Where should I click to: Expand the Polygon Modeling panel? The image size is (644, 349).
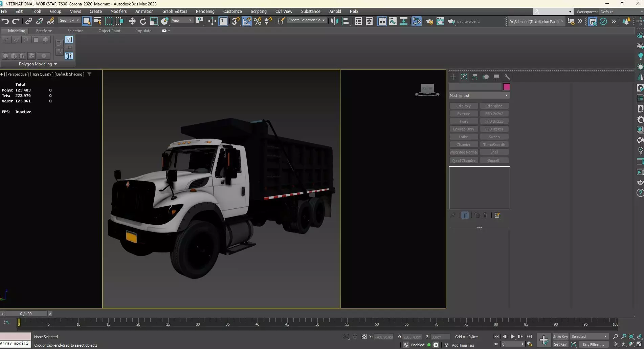coord(38,64)
